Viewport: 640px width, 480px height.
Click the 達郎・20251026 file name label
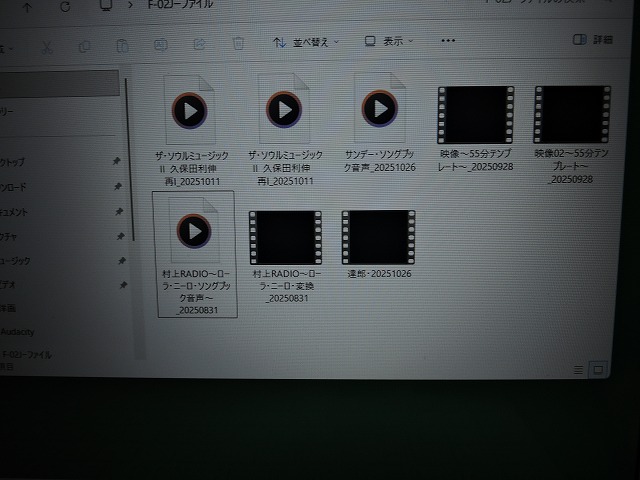[379, 273]
